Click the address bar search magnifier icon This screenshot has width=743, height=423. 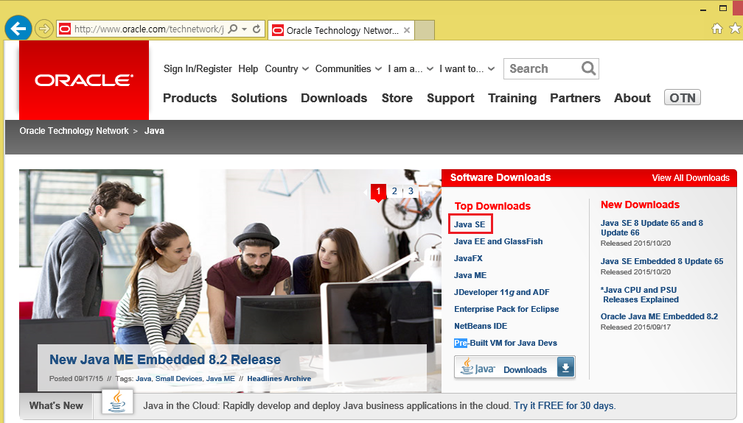click(x=233, y=29)
